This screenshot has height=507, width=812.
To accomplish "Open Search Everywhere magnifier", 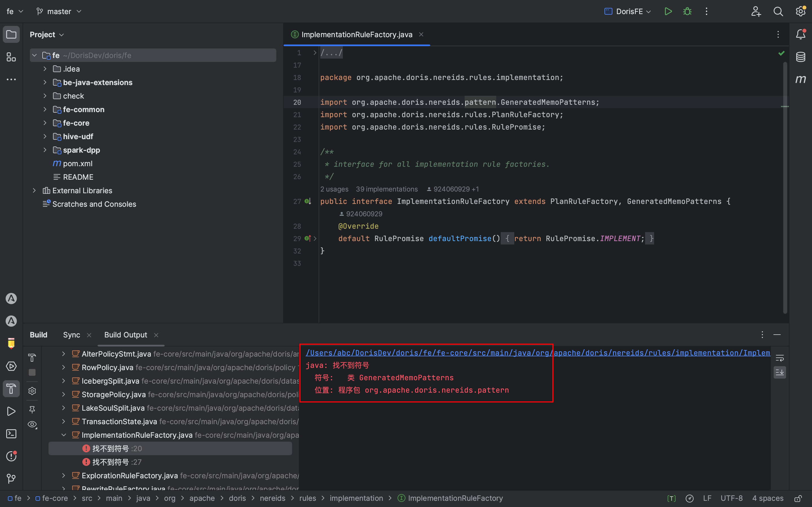I will tap(778, 11).
